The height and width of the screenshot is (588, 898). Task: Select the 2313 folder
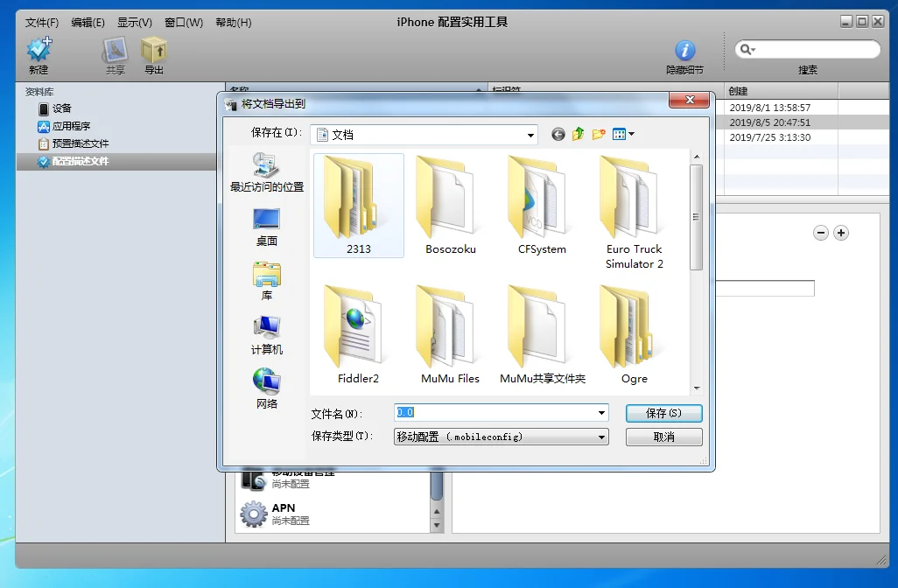click(359, 206)
